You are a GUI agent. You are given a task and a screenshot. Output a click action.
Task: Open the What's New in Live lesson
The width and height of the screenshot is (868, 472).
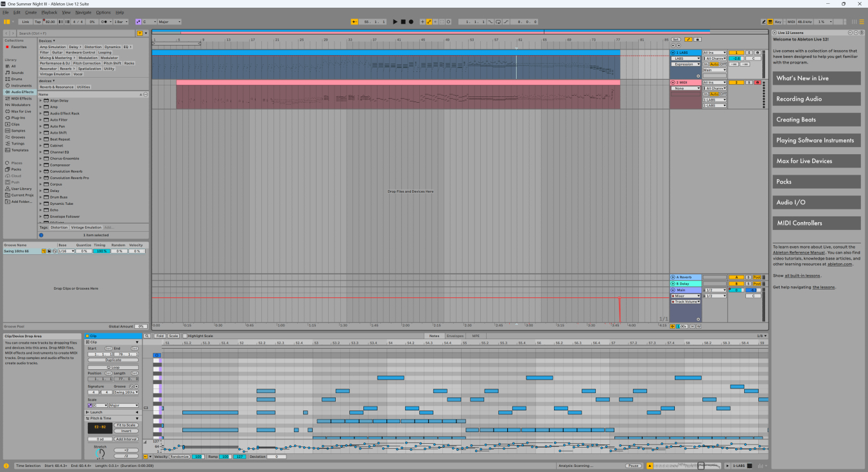pyautogui.click(x=817, y=78)
